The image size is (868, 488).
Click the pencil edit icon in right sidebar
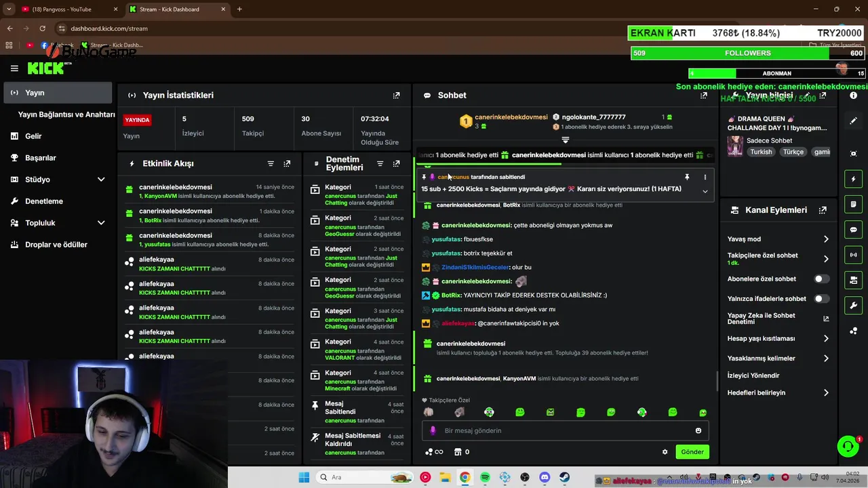click(853, 121)
